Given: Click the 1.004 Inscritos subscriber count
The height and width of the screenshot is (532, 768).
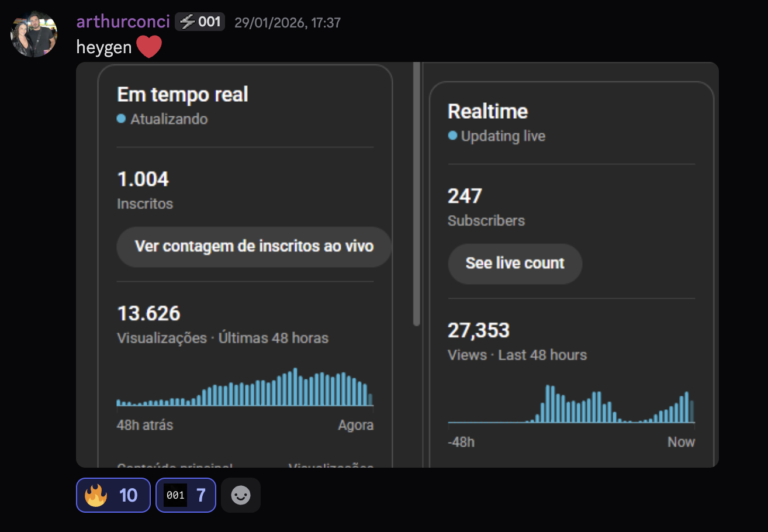Looking at the screenshot, I should point(143,179).
